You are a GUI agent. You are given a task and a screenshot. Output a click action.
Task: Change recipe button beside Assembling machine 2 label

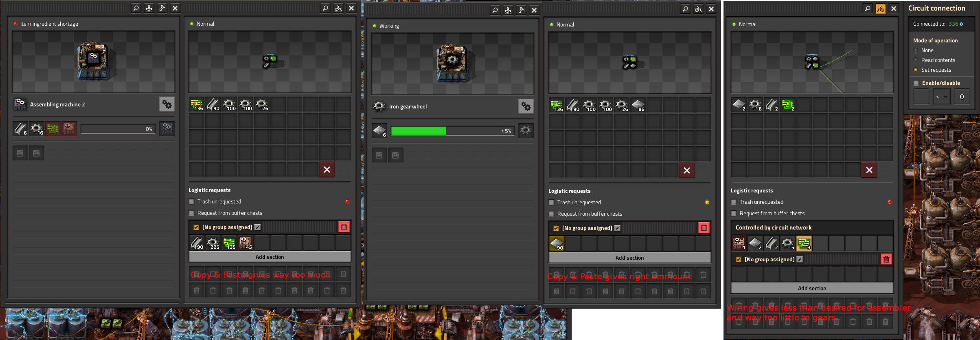click(167, 104)
